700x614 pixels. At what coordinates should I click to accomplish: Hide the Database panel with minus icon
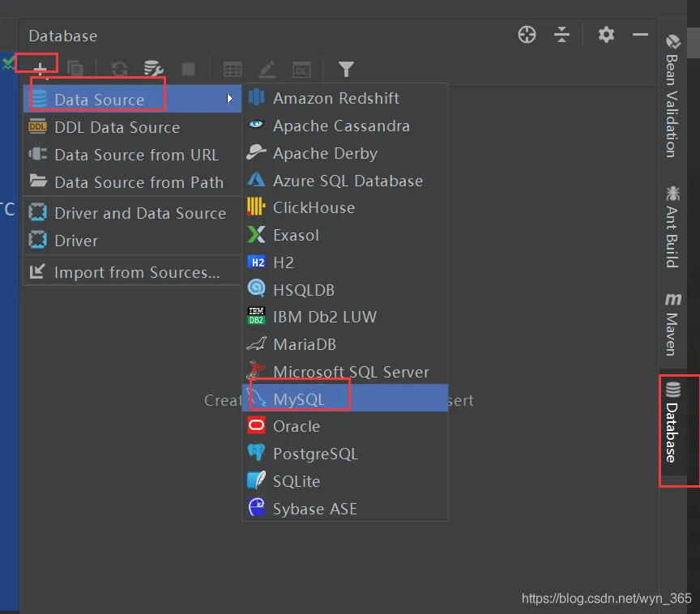[640, 34]
